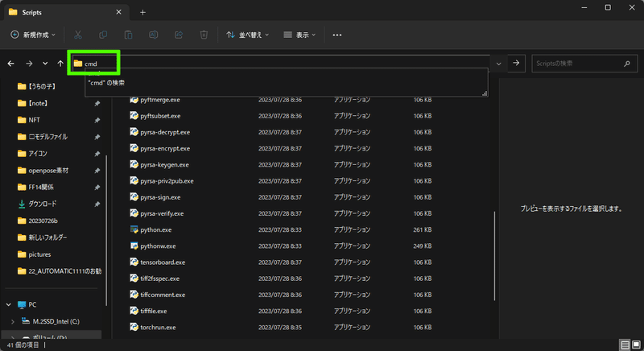
Task: Open the 20230726b folder in sidebar
Action: (x=38, y=221)
